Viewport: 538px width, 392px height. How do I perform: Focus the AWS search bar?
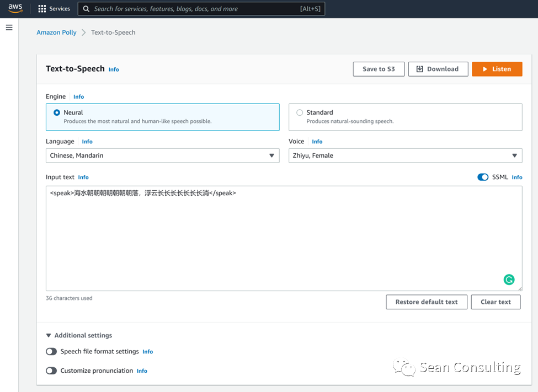(201, 9)
